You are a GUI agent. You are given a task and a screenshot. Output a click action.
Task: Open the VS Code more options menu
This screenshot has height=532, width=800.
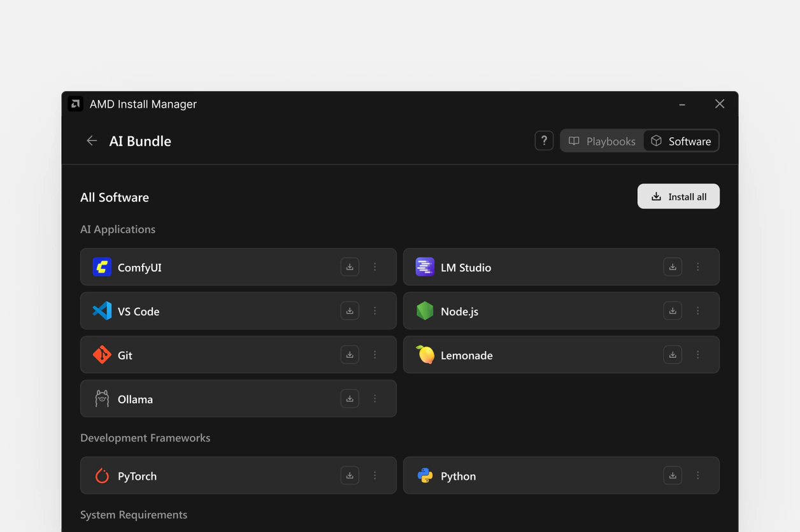pos(375,311)
